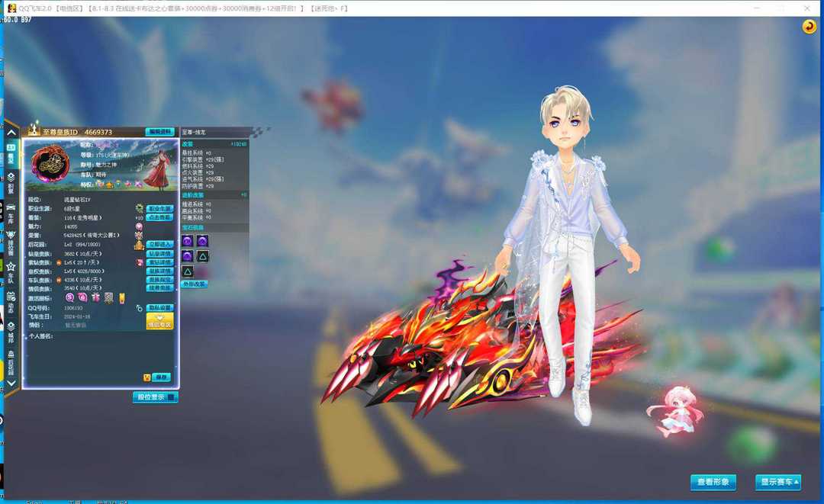Select the green triangle gem slot beside purple gem
The height and width of the screenshot is (504, 824).
pos(203,256)
